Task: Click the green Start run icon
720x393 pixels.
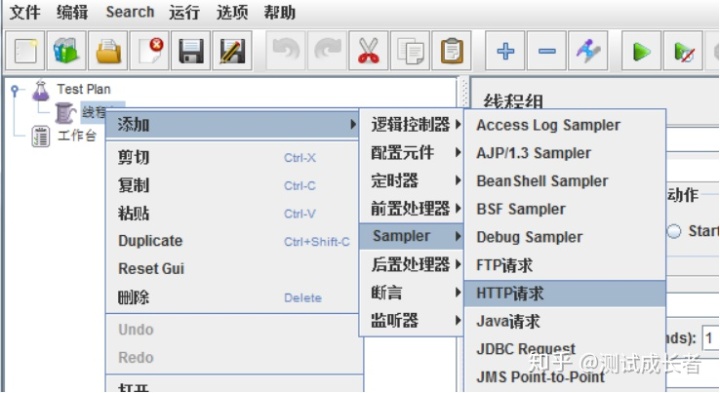Action: click(641, 51)
